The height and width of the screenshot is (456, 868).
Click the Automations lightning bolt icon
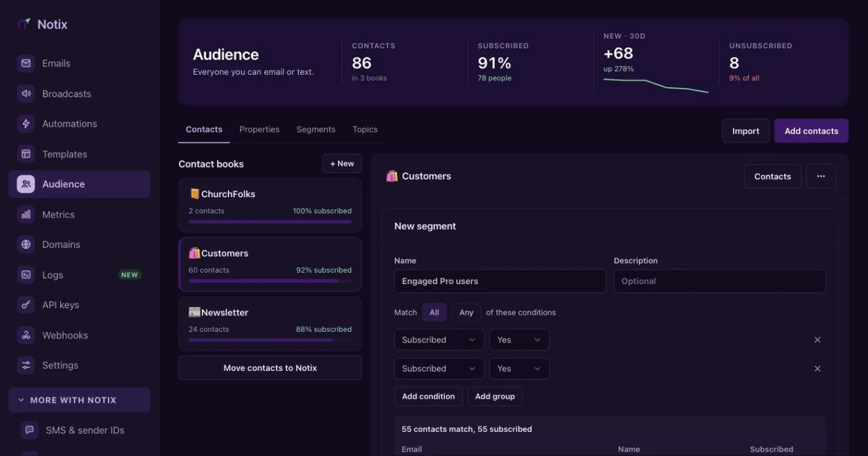point(26,124)
